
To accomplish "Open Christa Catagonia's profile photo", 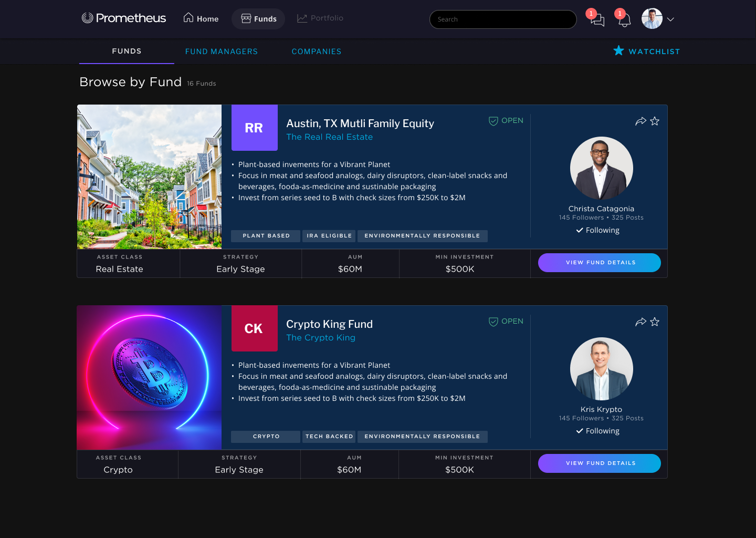I will pyautogui.click(x=602, y=168).
